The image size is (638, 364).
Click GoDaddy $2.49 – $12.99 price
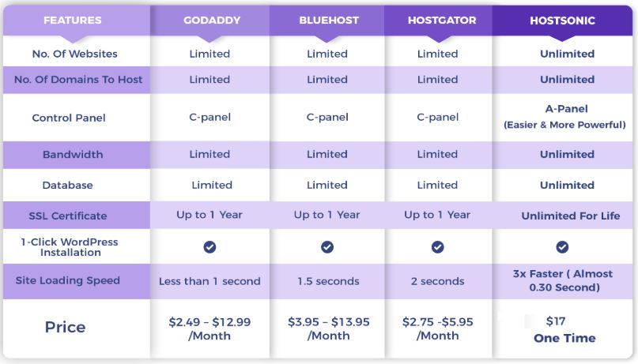coord(210,328)
